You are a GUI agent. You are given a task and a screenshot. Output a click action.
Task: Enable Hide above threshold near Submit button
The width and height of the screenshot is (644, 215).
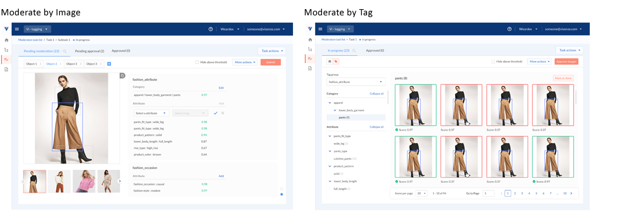coord(197,62)
